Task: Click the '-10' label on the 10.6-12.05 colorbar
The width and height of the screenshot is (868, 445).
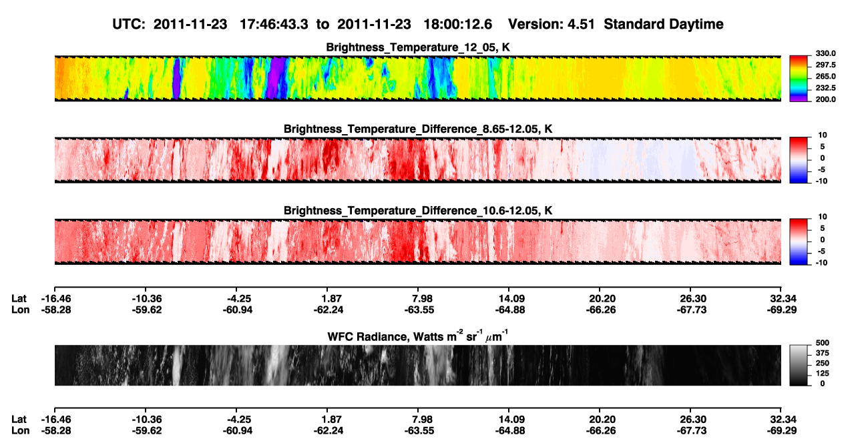Action: pos(821,262)
